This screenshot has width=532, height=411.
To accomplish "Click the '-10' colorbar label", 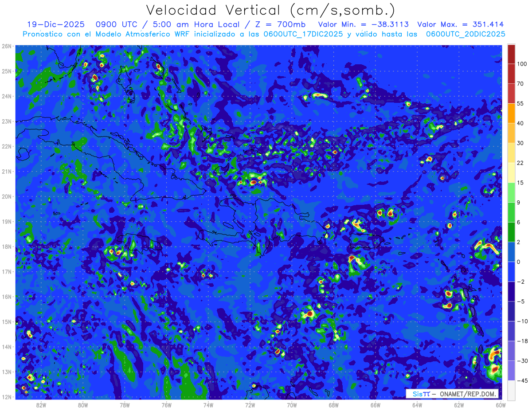I will click(522, 321).
